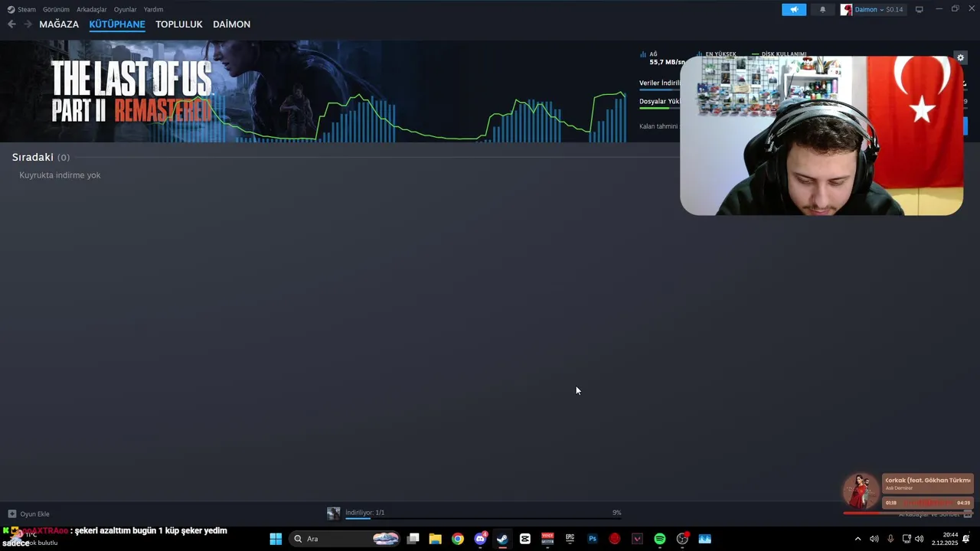Click the Daimon profile avatar
The height and width of the screenshot is (551, 980).
(846, 9)
